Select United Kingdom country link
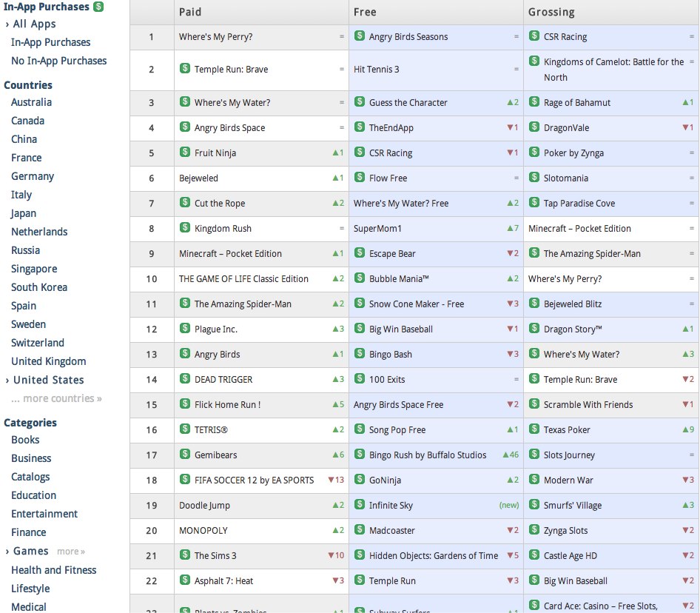The height and width of the screenshot is (613, 700). [x=49, y=361]
